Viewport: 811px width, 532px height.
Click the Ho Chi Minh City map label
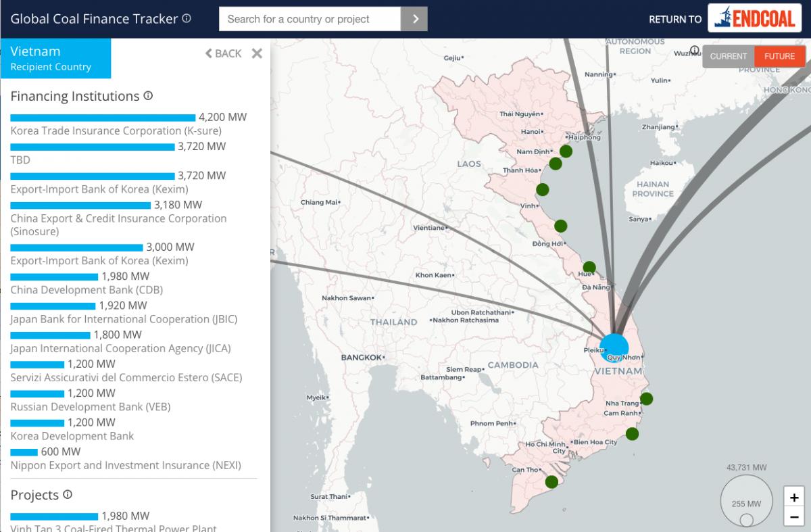[546, 447]
